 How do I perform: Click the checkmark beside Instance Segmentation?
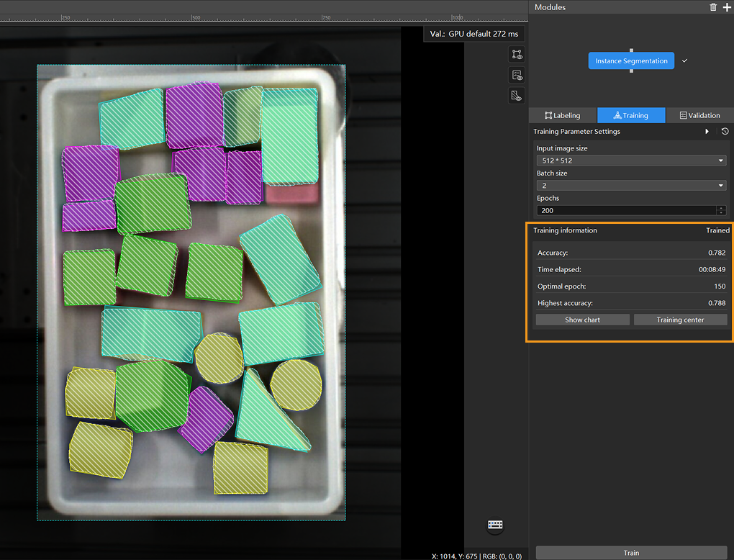click(x=684, y=61)
